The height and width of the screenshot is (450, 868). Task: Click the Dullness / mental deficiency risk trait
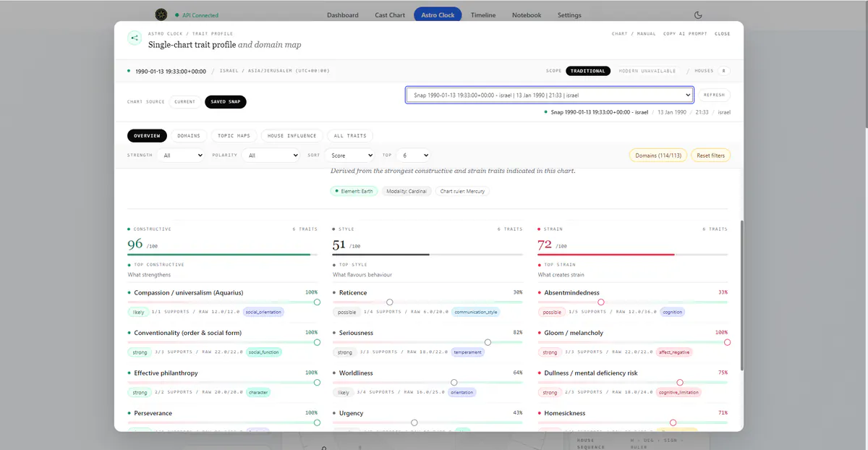(x=591, y=373)
